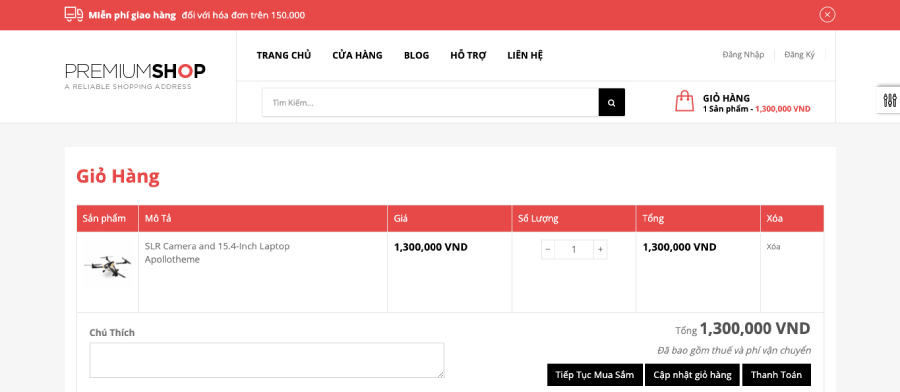Click Apollotheme vendor text
Screen dimensions: 900x392
pyautogui.click(x=172, y=259)
